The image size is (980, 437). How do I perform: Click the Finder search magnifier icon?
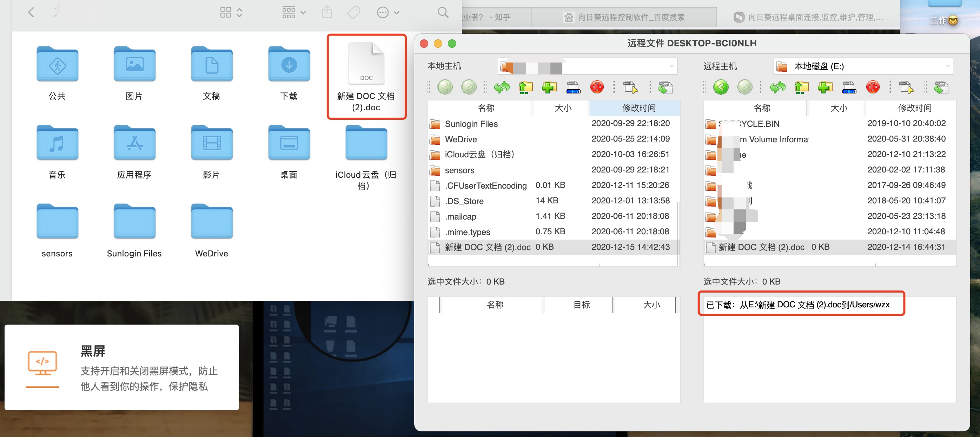pos(443,13)
